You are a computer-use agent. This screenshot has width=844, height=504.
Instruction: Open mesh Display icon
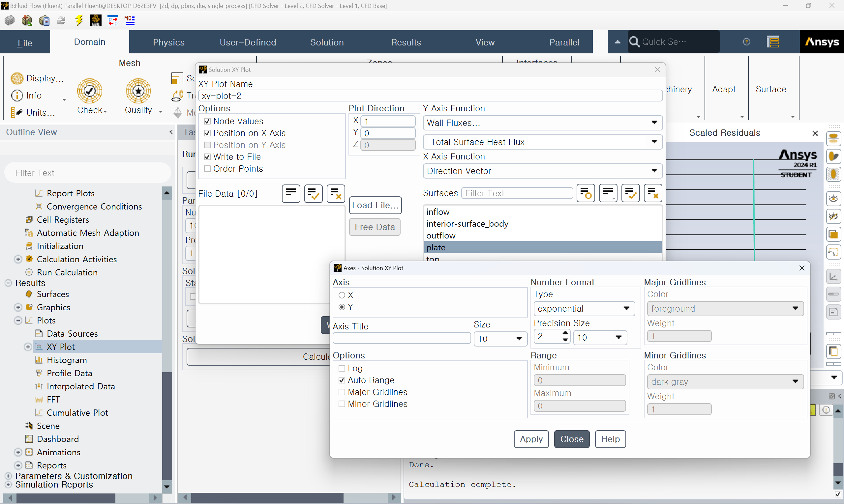(17, 78)
